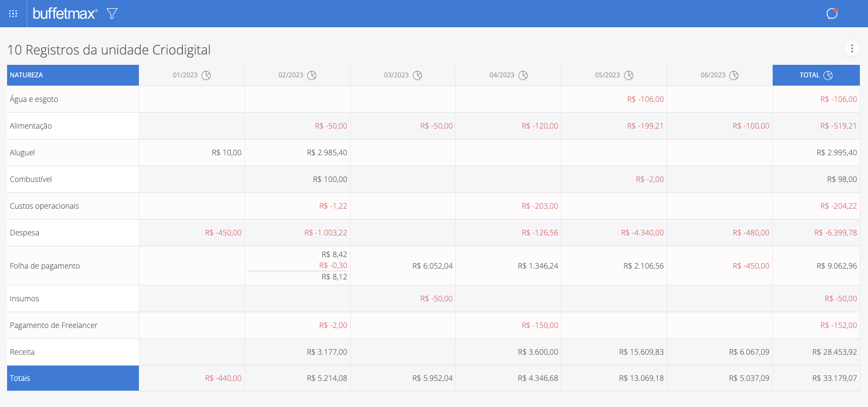Click the pie chart icon for 02/2023

coord(312,75)
